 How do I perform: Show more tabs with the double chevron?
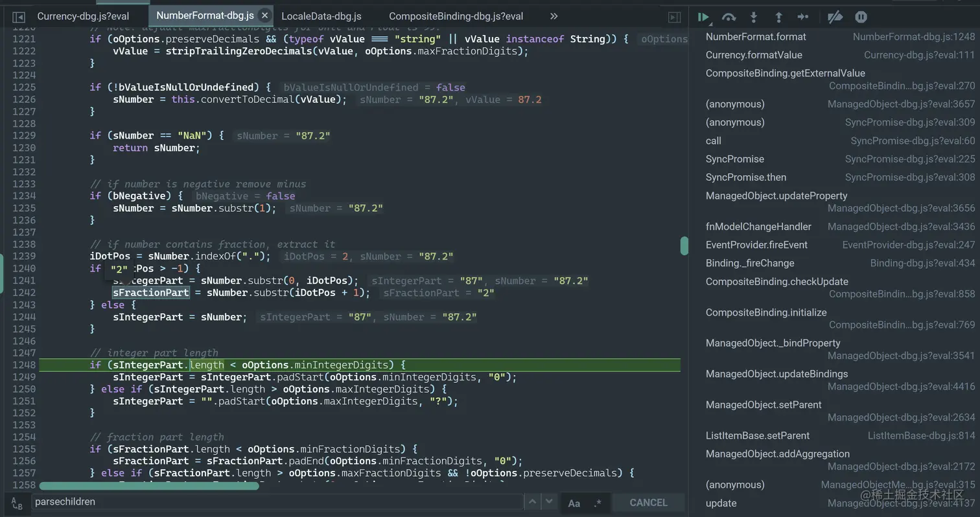point(554,16)
